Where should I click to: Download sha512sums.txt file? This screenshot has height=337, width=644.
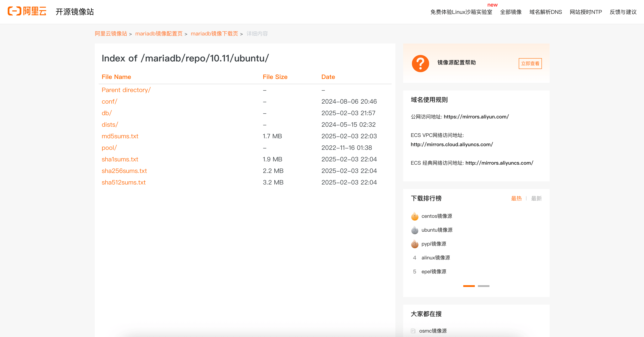pyautogui.click(x=124, y=182)
